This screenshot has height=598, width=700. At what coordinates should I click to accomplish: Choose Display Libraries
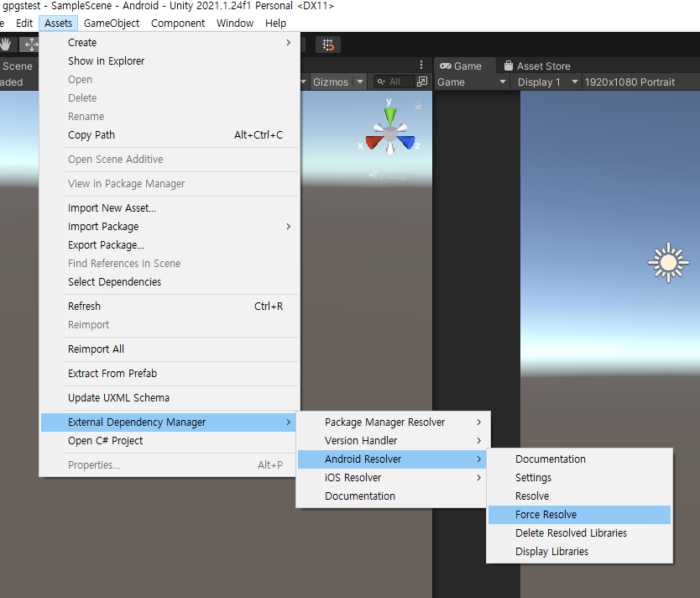click(x=579, y=552)
